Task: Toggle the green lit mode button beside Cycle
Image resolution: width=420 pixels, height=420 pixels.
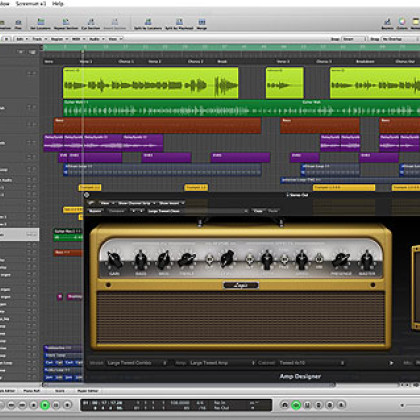Action: (296, 405)
